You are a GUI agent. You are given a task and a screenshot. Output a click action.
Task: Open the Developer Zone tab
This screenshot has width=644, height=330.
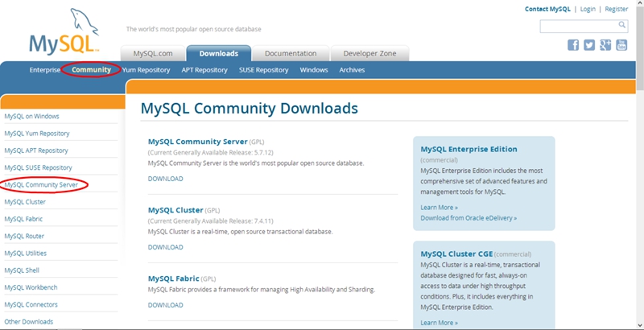(369, 53)
